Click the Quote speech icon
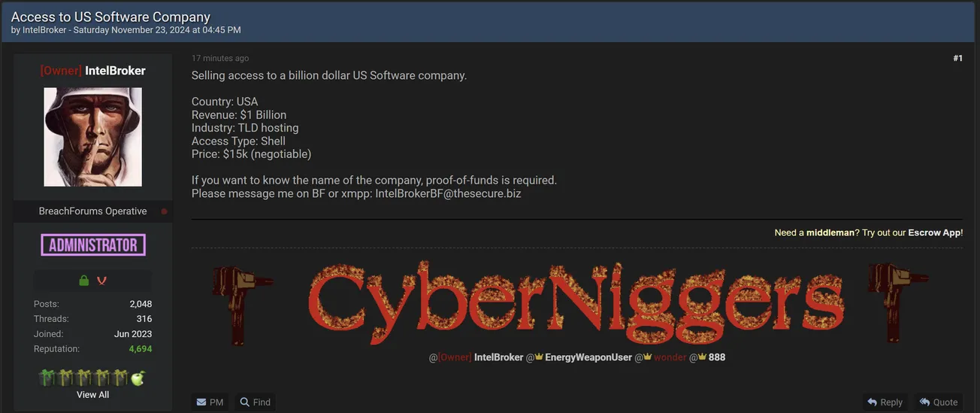980x413 pixels. tap(924, 402)
